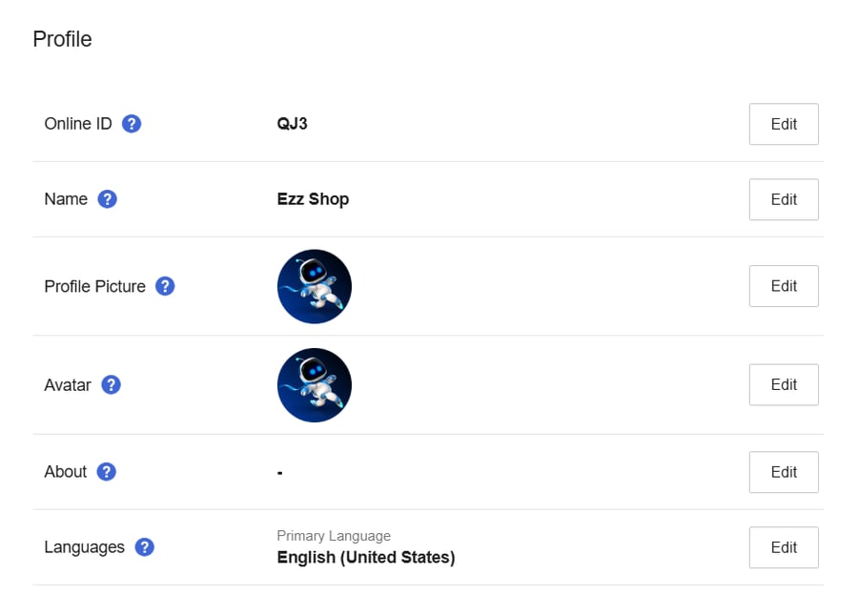Edit the Online ID QJ3
858x616 pixels.
click(784, 124)
